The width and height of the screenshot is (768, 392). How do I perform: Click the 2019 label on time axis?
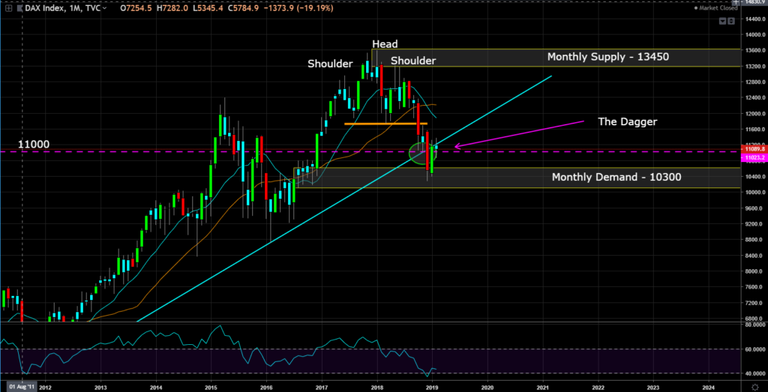click(432, 386)
